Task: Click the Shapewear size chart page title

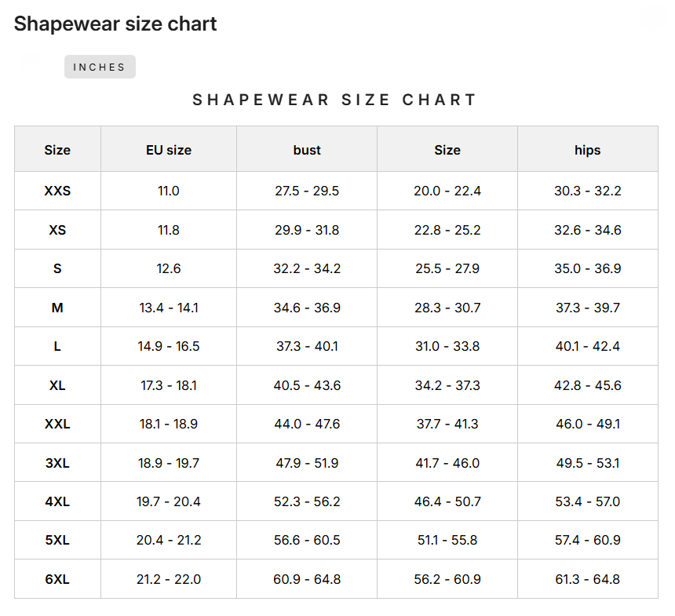Action: tap(115, 24)
